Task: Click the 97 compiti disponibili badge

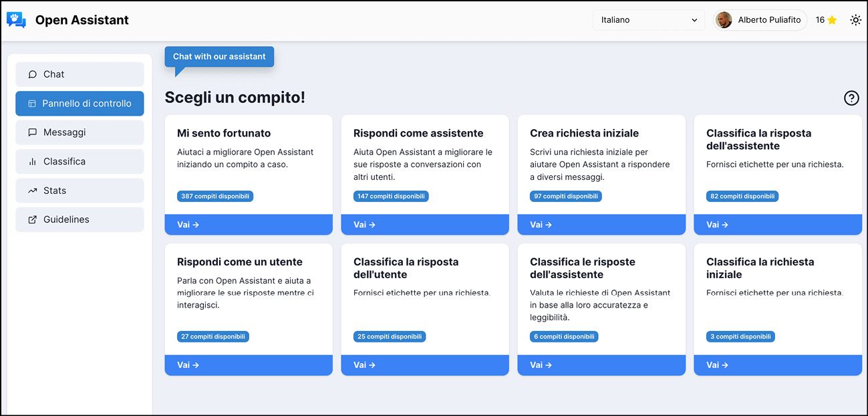Action: click(566, 197)
